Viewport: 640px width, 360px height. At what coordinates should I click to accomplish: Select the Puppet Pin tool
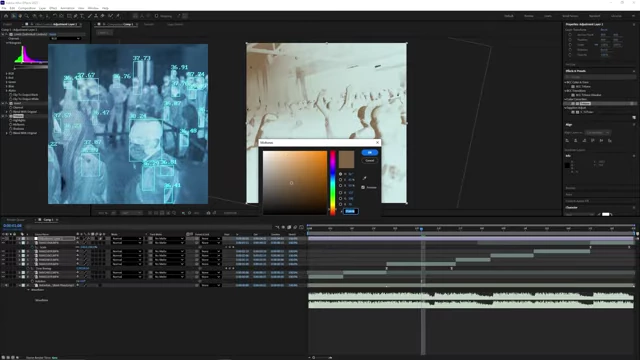pos(118,16)
